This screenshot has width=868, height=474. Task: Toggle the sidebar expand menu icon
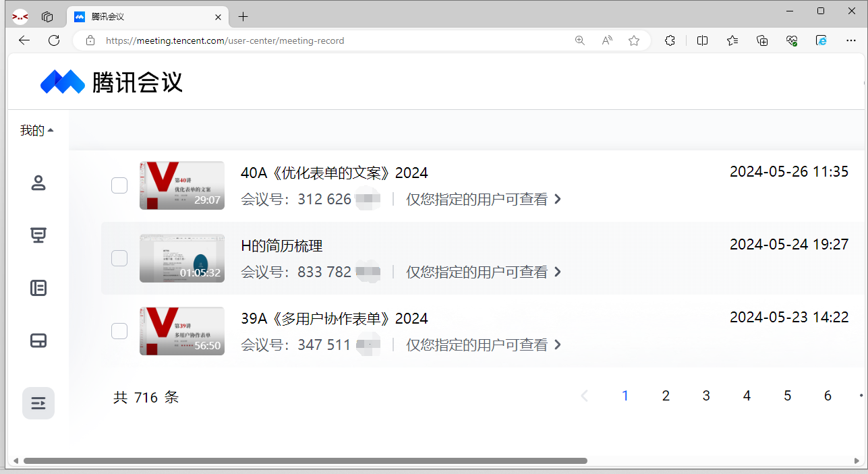point(38,403)
